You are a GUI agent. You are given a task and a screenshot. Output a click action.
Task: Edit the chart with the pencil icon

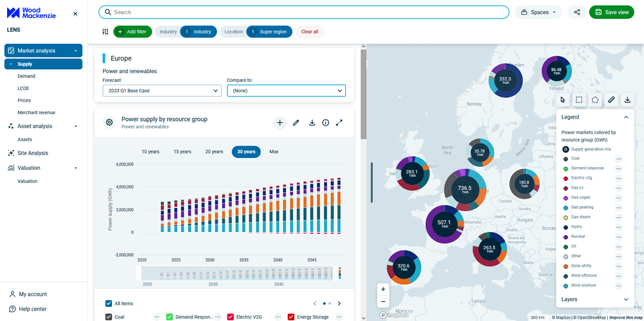pyautogui.click(x=296, y=122)
